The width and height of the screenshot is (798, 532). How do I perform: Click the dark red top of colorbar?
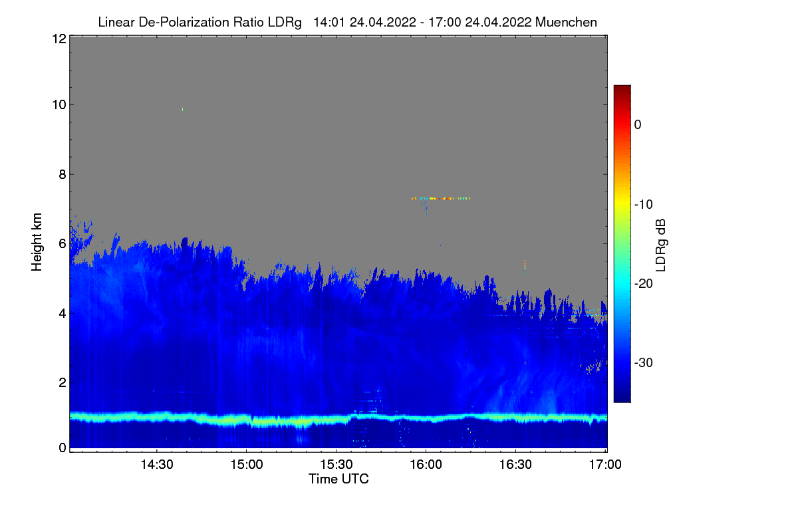[x=622, y=90]
